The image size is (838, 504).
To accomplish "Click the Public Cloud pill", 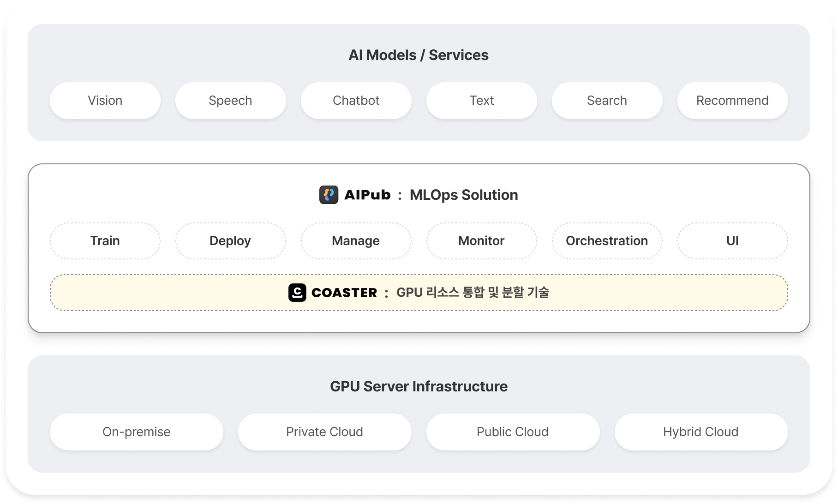I will tap(513, 432).
